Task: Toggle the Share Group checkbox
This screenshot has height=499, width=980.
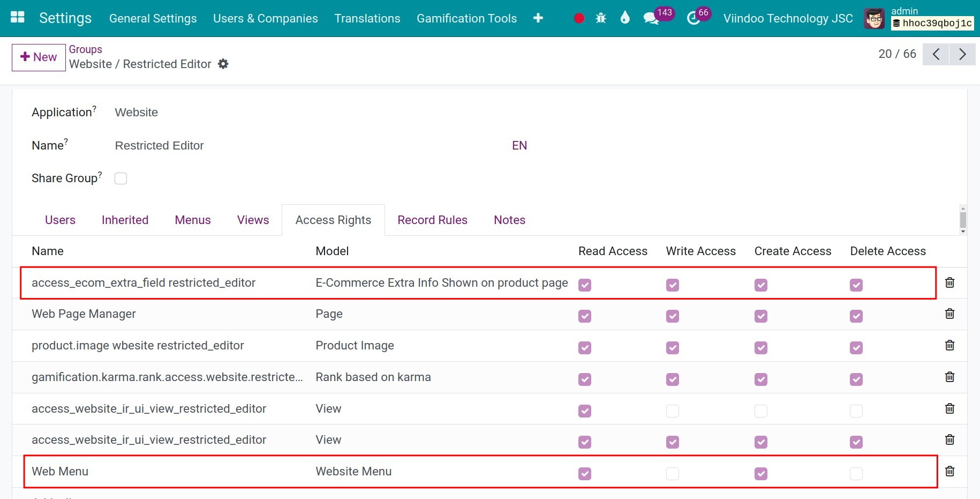Action: (121, 178)
